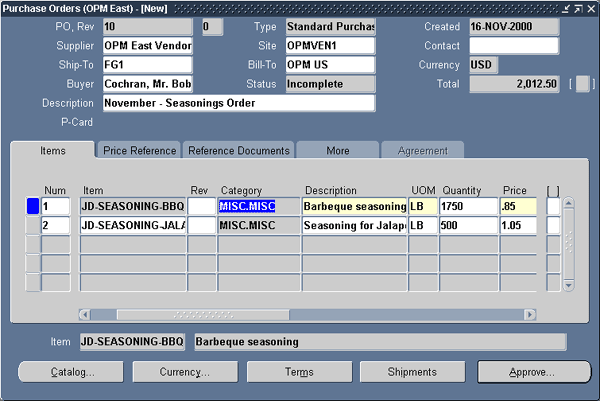
Task: Click the Total field 2,012.50
Action: tap(514, 84)
